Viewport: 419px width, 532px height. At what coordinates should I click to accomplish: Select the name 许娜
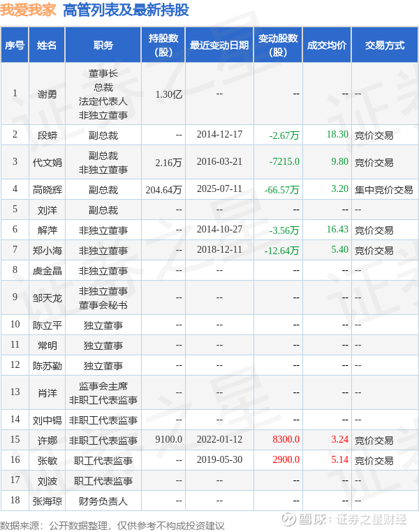point(47,441)
